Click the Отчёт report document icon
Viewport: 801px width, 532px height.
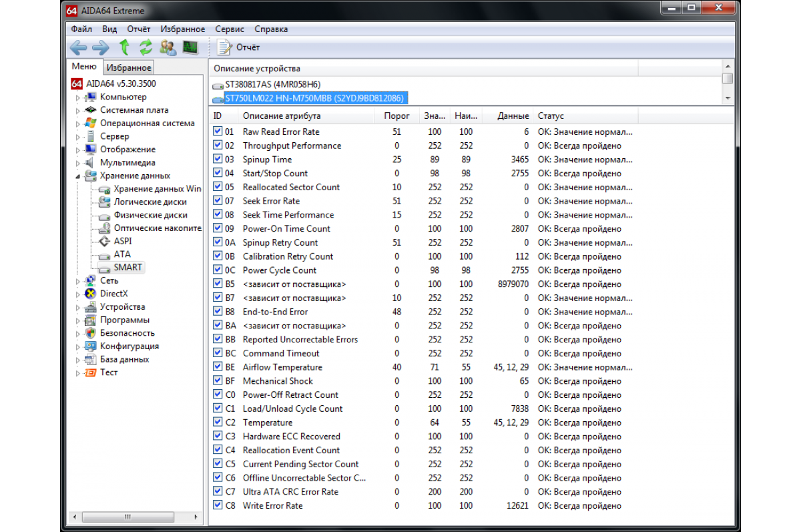tap(224, 47)
